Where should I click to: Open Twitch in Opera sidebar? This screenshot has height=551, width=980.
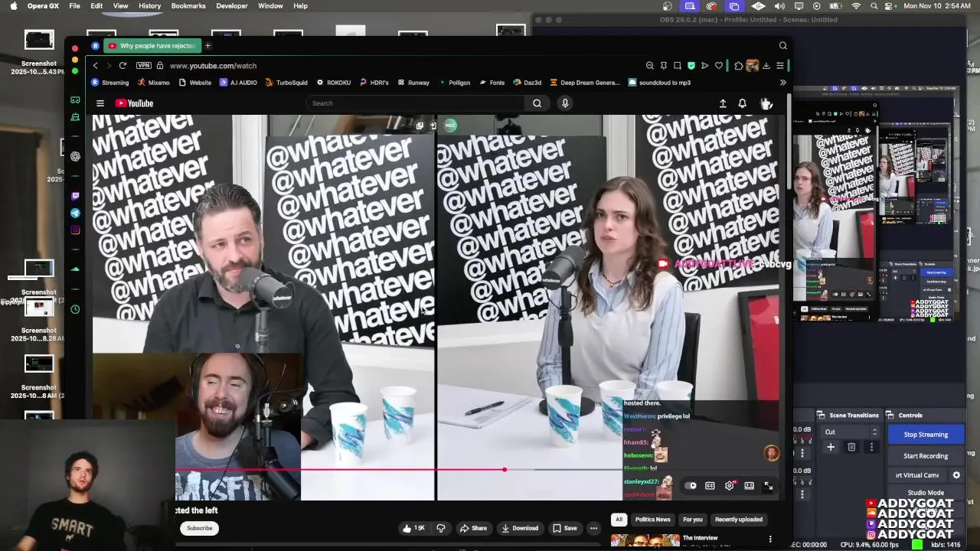[75, 197]
